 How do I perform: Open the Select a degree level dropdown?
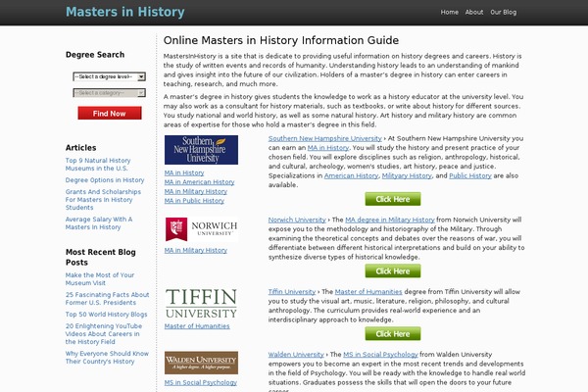click(109, 76)
